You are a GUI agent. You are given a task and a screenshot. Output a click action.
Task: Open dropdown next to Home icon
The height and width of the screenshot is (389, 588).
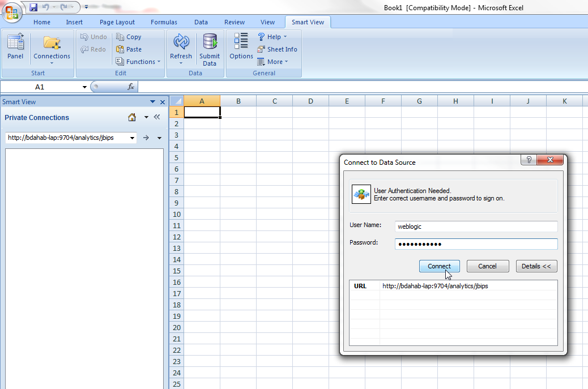[x=146, y=117]
